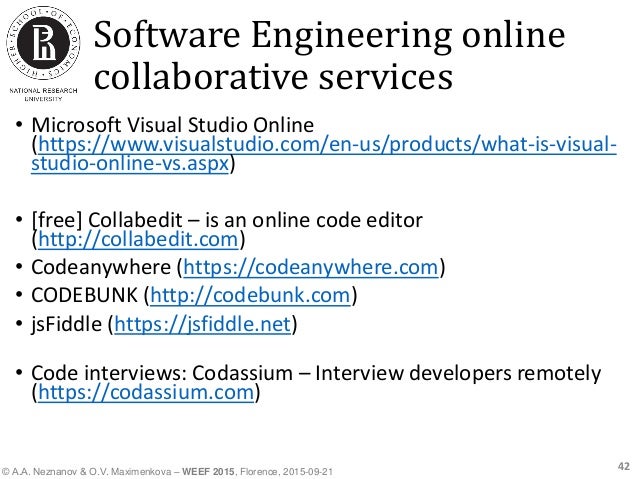Go to the codassium.com link
The image size is (638, 479).
click(x=146, y=392)
